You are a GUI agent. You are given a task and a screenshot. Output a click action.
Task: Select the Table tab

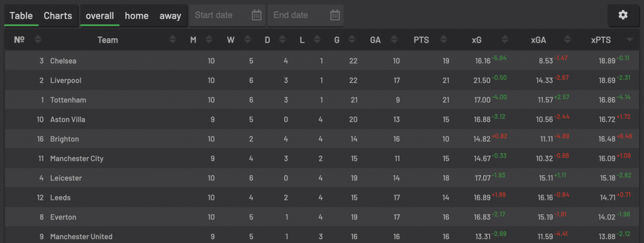21,16
